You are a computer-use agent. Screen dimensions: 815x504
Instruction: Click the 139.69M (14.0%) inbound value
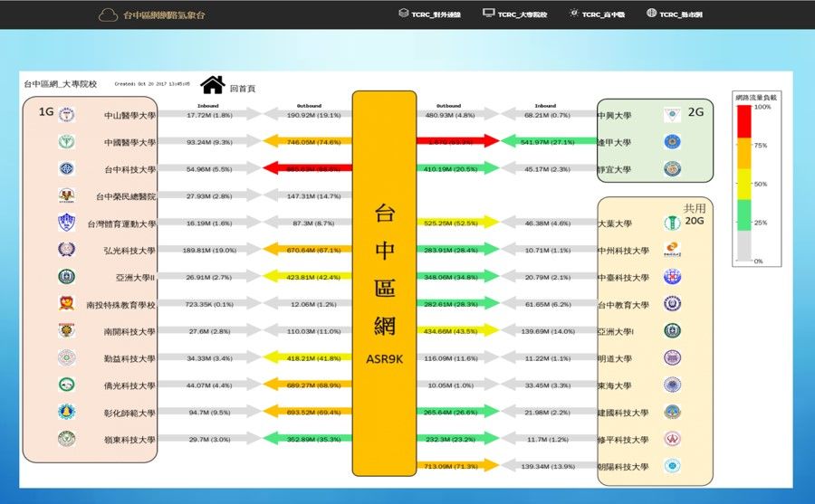pyautogui.click(x=548, y=331)
